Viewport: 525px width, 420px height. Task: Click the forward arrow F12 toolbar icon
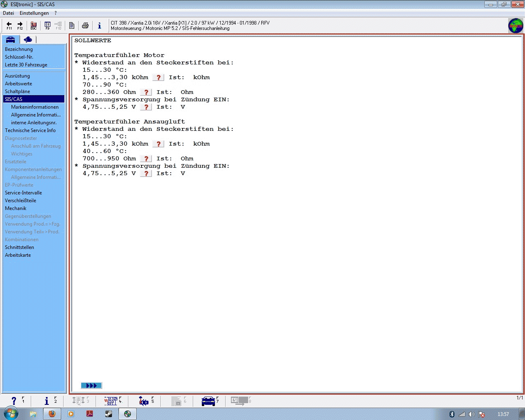coord(20,25)
